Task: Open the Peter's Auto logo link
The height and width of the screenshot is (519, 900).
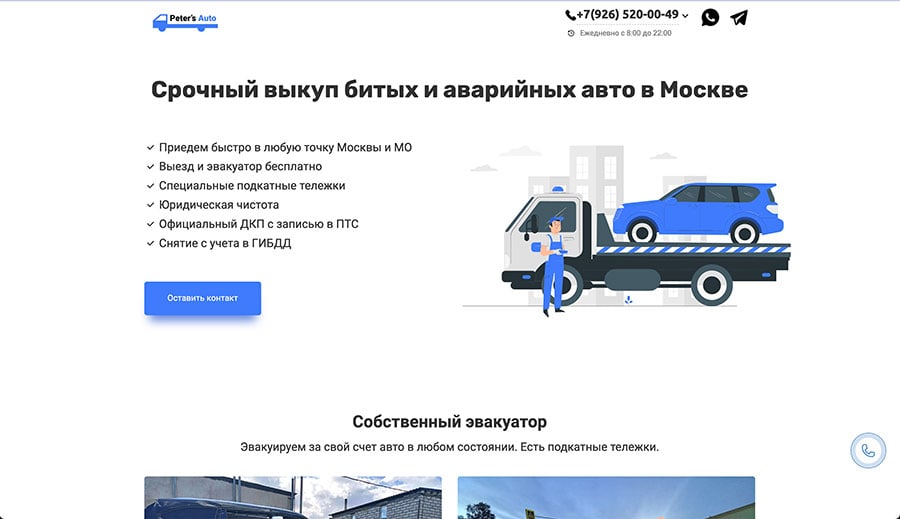Action: [x=185, y=22]
